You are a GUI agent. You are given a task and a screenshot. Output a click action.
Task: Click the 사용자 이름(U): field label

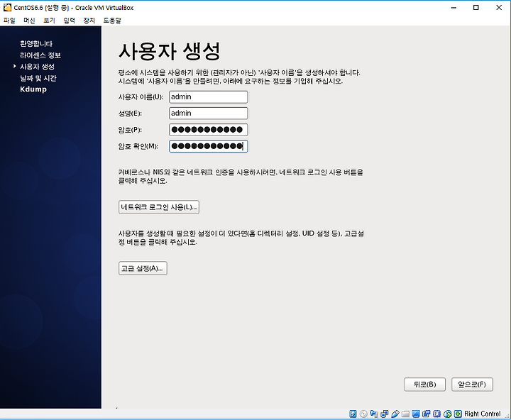point(141,97)
